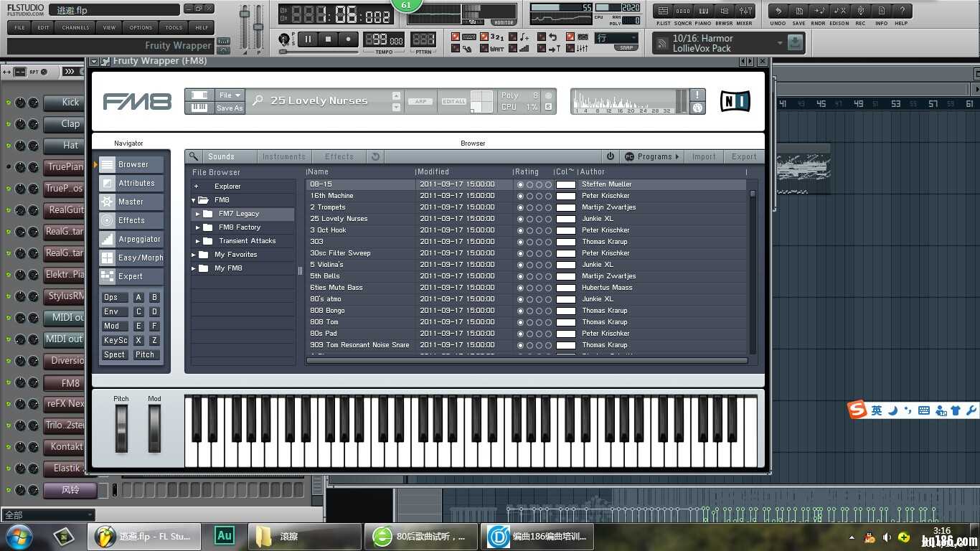Expand the My FM8 folder
The width and height of the screenshot is (980, 551).
click(194, 268)
